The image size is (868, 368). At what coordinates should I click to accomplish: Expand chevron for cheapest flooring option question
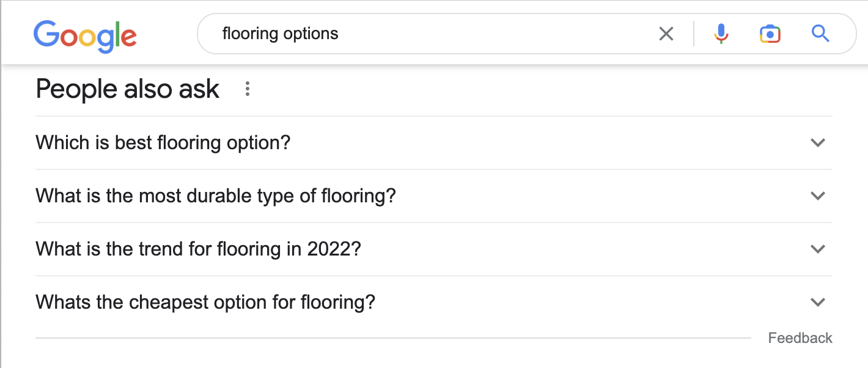coord(818,302)
